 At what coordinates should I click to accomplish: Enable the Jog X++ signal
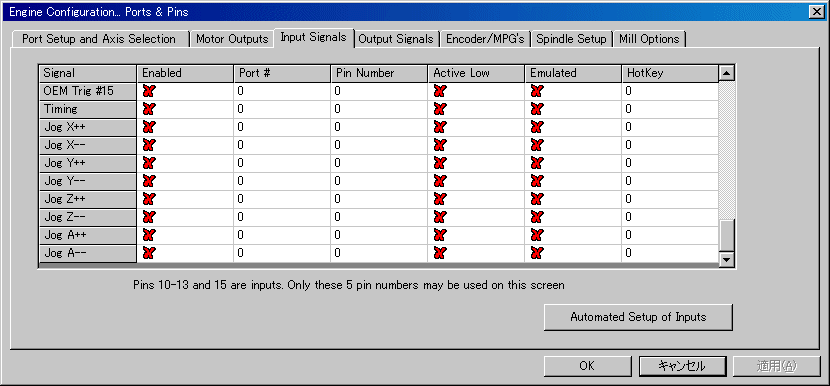tap(149, 127)
